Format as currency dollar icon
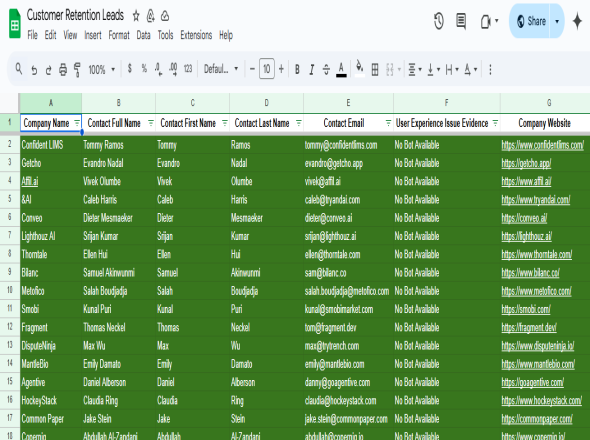Screen dimensions: 590x440 [x=130, y=69]
